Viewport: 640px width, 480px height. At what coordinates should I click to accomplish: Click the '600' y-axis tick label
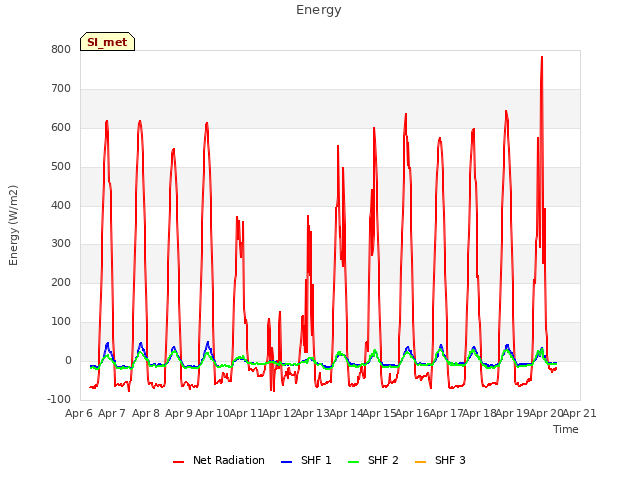61,127
